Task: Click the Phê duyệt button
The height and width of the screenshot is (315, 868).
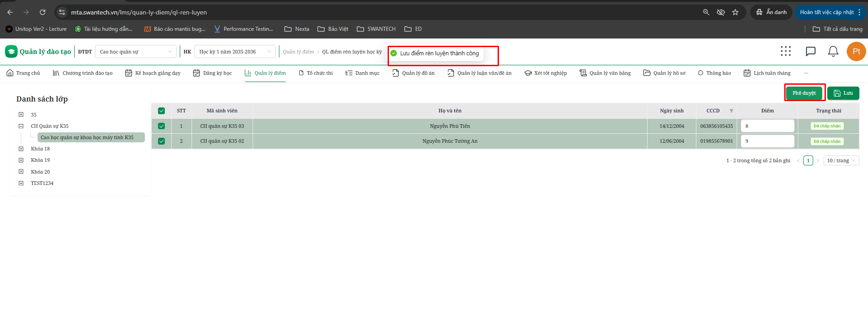Action: 804,93
